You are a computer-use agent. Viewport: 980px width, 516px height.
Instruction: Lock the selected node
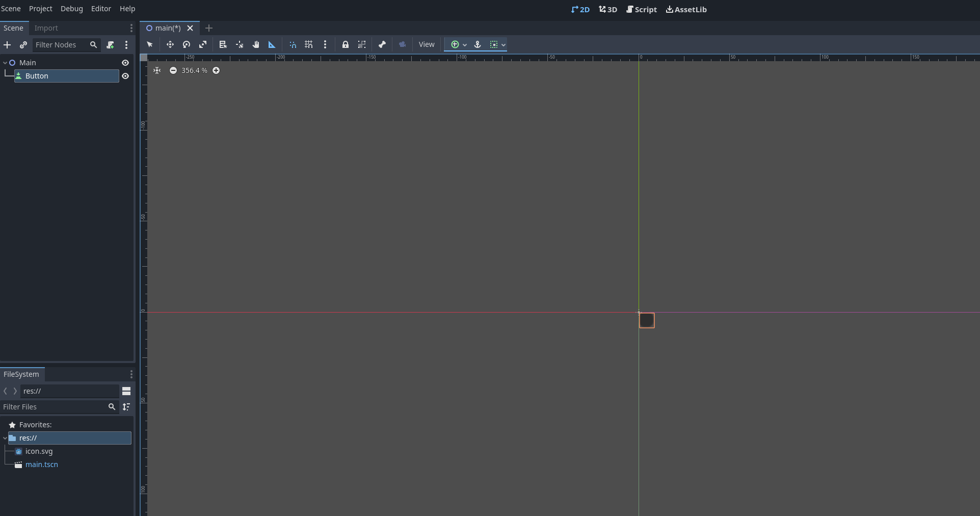coord(346,45)
